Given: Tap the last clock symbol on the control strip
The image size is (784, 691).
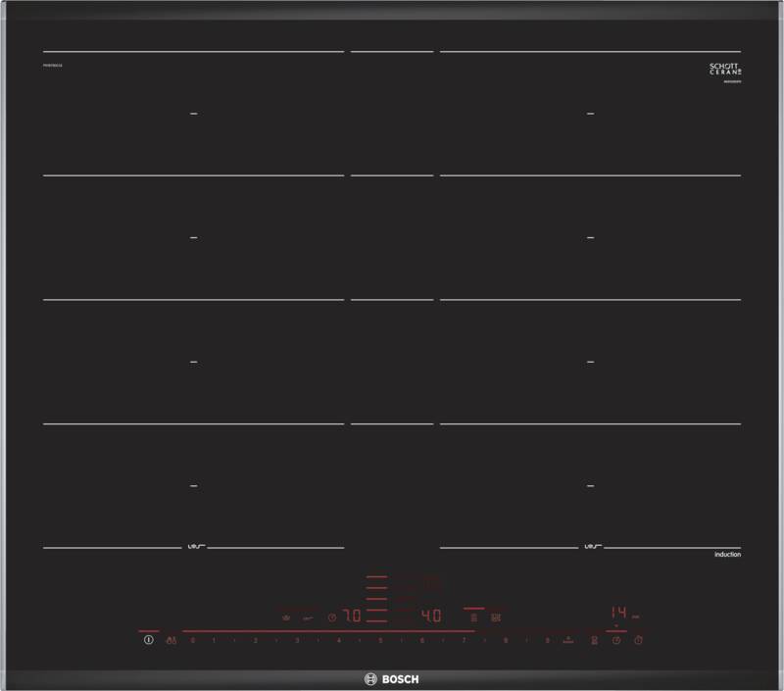Looking at the screenshot, I should point(638,640).
